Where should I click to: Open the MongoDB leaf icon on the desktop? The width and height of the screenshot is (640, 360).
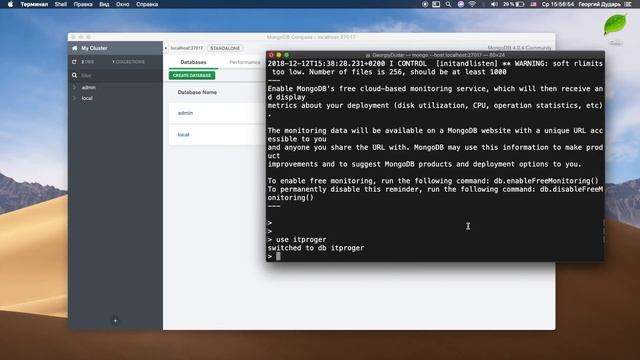point(615,25)
